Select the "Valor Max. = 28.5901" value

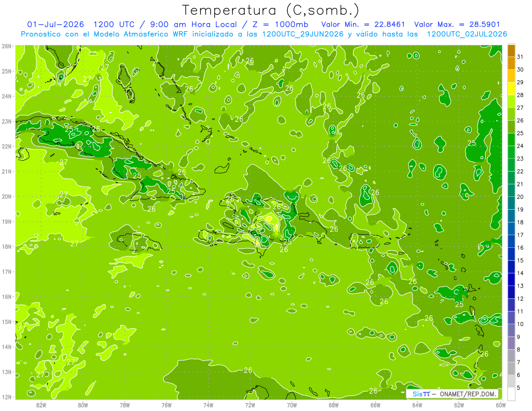point(457,24)
